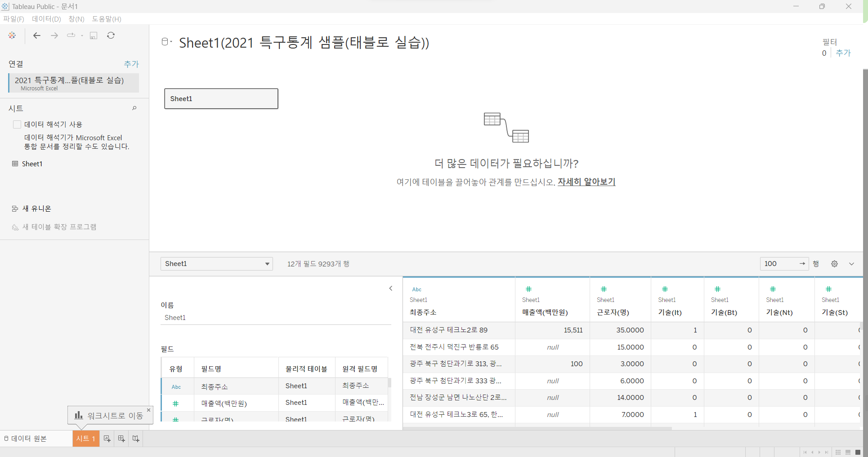Click the 이름 field containing Sheet1
Image resolution: width=868 pixels, height=457 pixels.
pos(276,318)
